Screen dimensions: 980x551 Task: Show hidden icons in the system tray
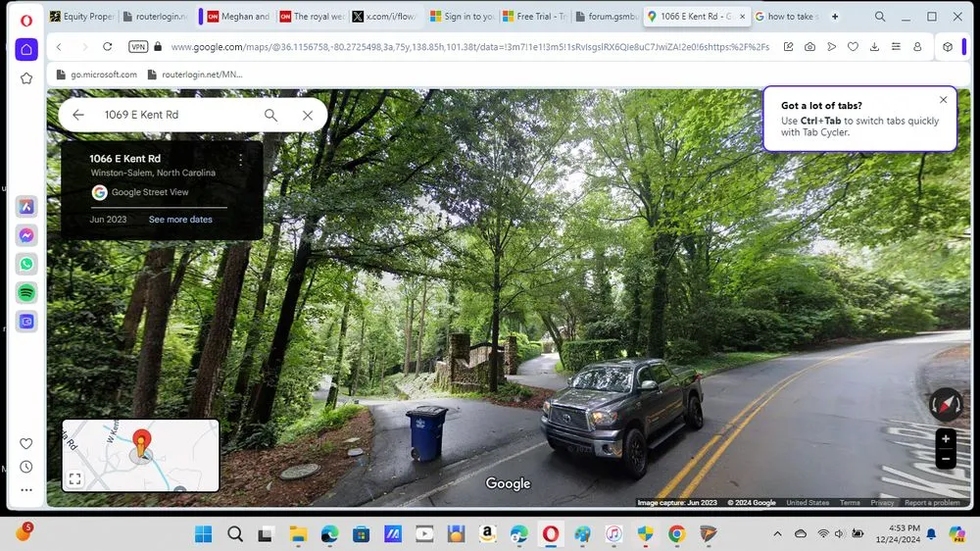click(x=778, y=534)
